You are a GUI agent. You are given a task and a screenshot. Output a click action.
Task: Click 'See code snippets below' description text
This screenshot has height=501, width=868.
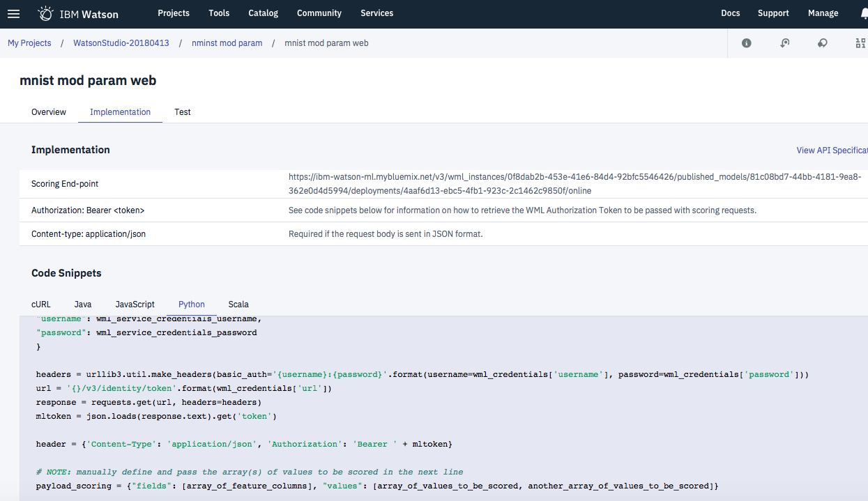522,210
